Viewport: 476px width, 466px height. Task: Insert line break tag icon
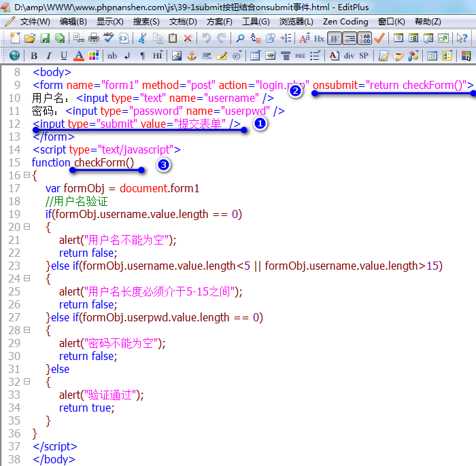coord(127,56)
